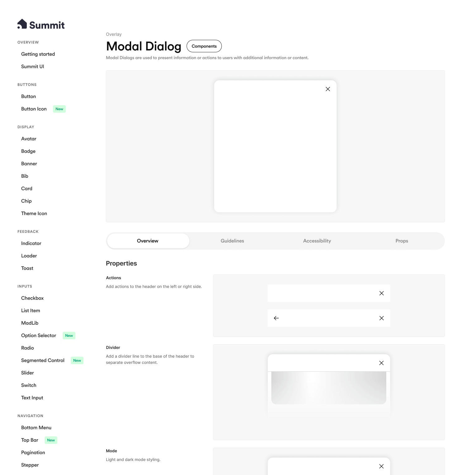Open Option Selector in sidebar
This screenshot has width=476, height=475.
tap(39, 336)
